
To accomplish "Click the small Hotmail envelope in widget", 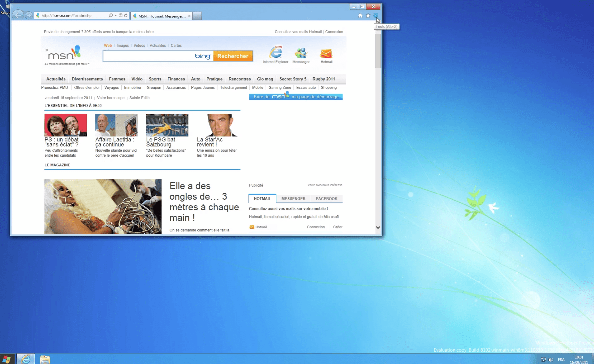I will tap(252, 227).
